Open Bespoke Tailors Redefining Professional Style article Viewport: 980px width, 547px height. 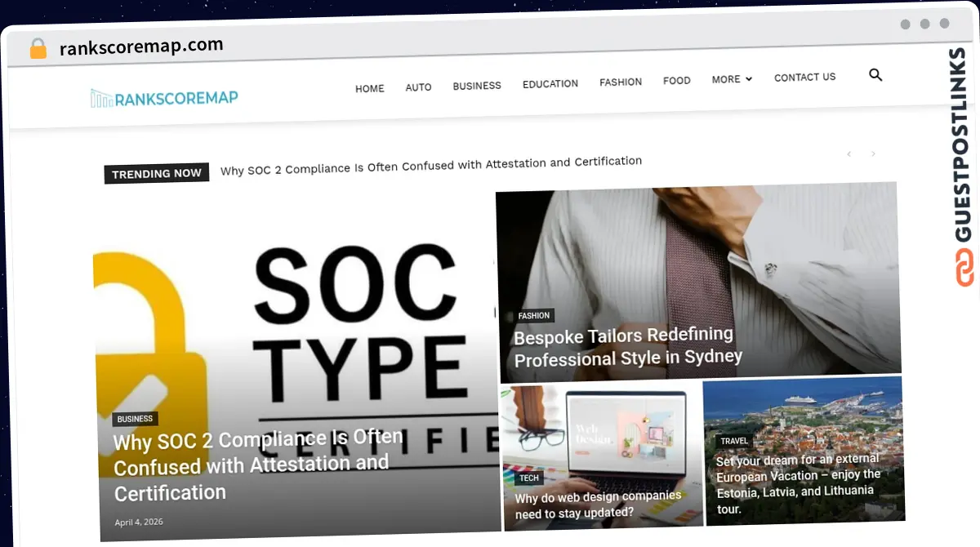coord(628,346)
